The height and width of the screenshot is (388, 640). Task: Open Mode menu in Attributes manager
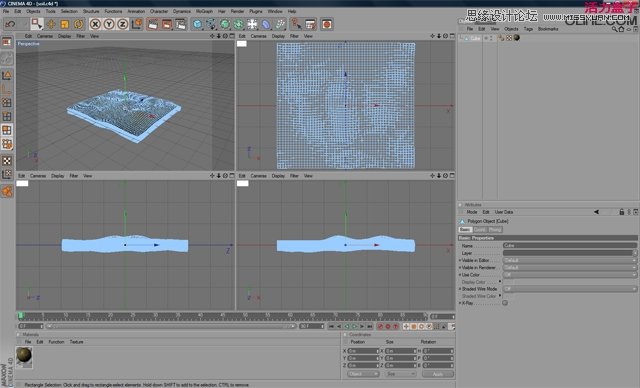coord(472,212)
